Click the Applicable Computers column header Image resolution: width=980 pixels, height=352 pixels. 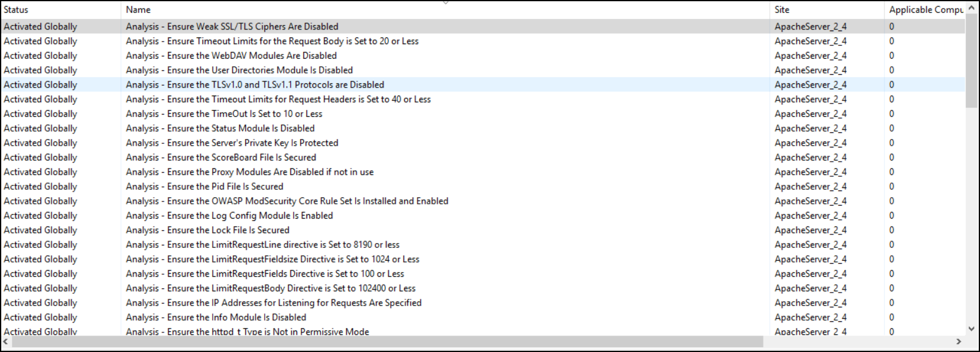pos(924,10)
